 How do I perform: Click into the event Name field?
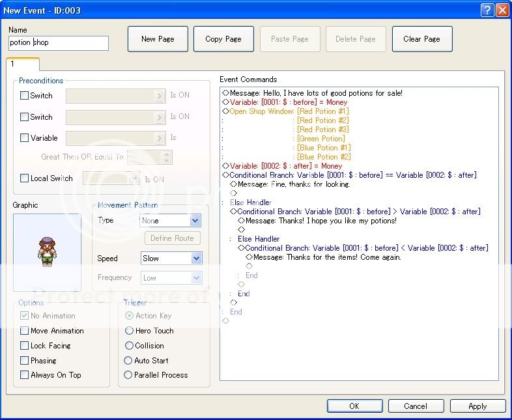coord(59,43)
